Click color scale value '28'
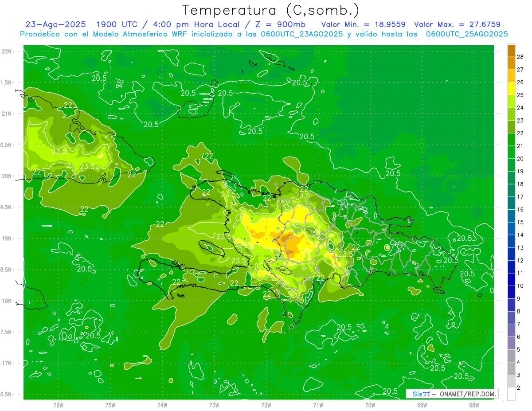The width and height of the screenshot is (532, 411). pyautogui.click(x=520, y=56)
